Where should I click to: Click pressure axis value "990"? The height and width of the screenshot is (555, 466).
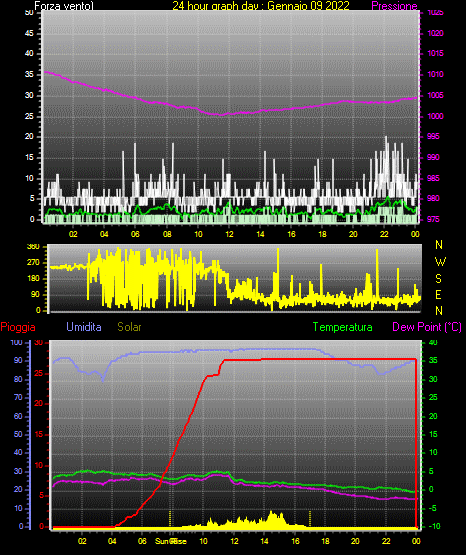pyautogui.click(x=433, y=157)
